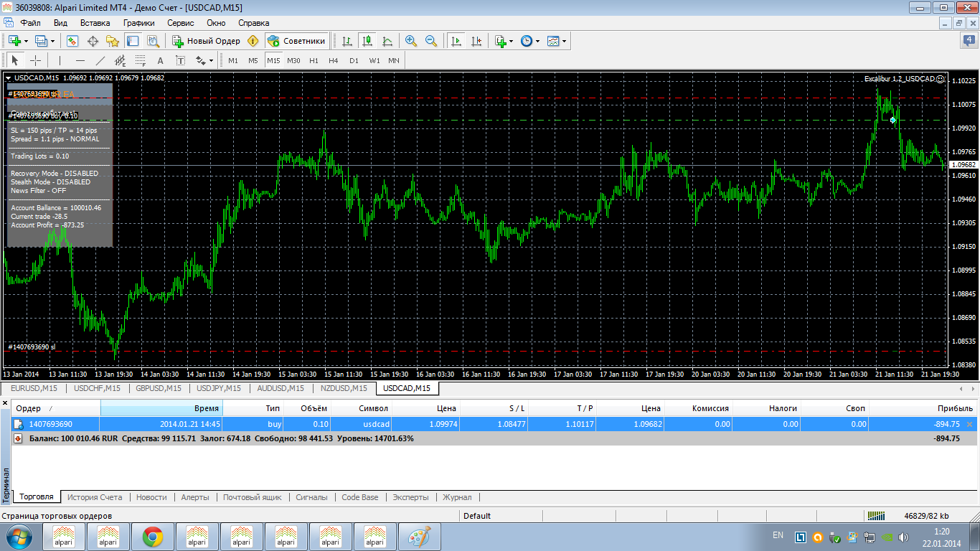Open the История Счета terminal tab
This screenshot has height=551, width=980.
pyautogui.click(x=95, y=496)
